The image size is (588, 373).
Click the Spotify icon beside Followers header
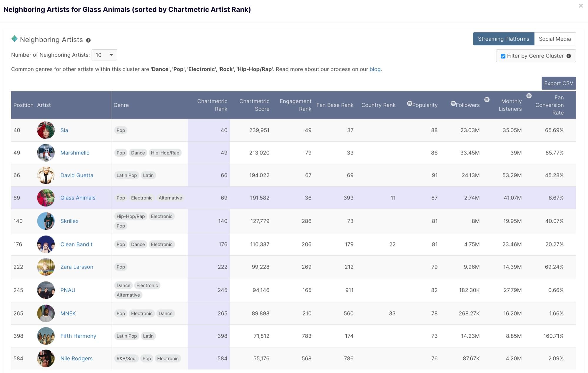pos(453,103)
